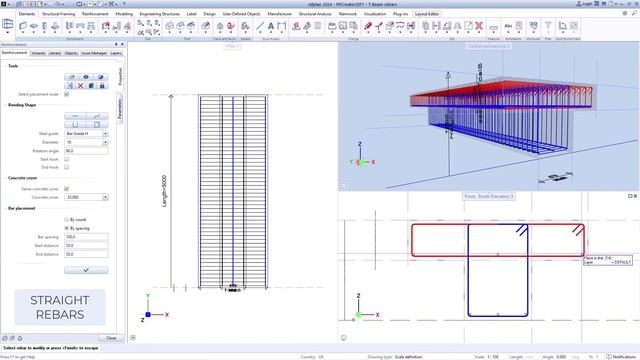
Task: Click the Close button in palette
Action: coord(111,338)
